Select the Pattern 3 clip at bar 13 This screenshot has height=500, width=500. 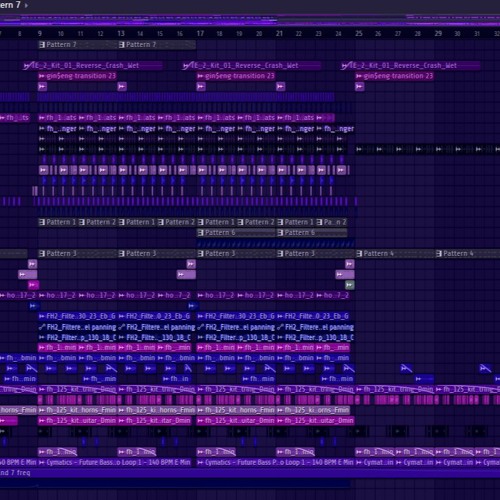click(157, 254)
